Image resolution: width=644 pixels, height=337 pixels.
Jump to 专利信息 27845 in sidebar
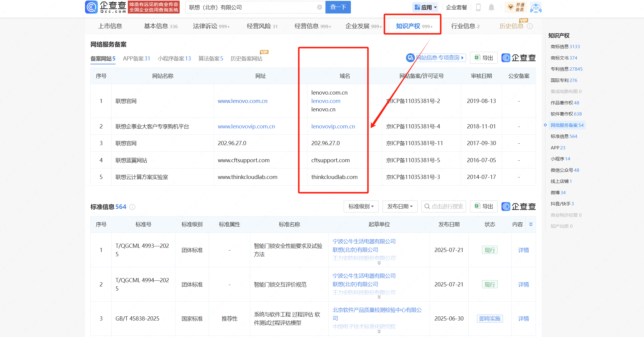[x=566, y=69]
